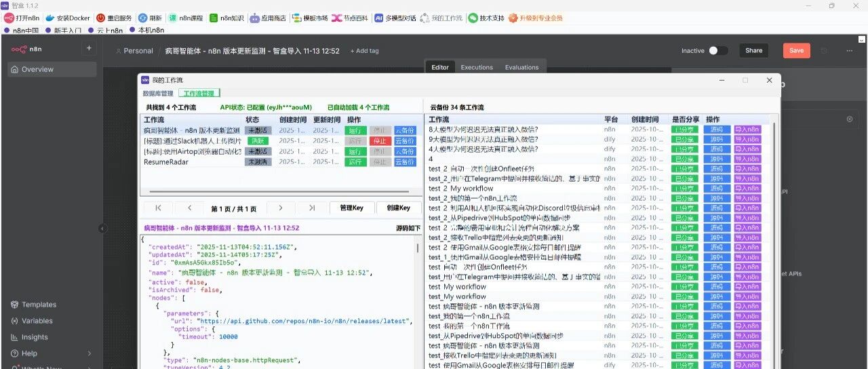Click the 升级到专业会员 upgrade icon
Image resolution: width=868 pixels, height=369 pixels.
(513, 18)
